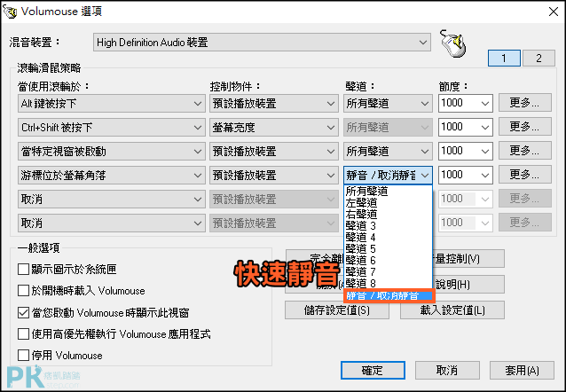The width and height of the screenshot is (566, 392).
Task: Select 所有聲道 from the open list
Action: (388, 191)
